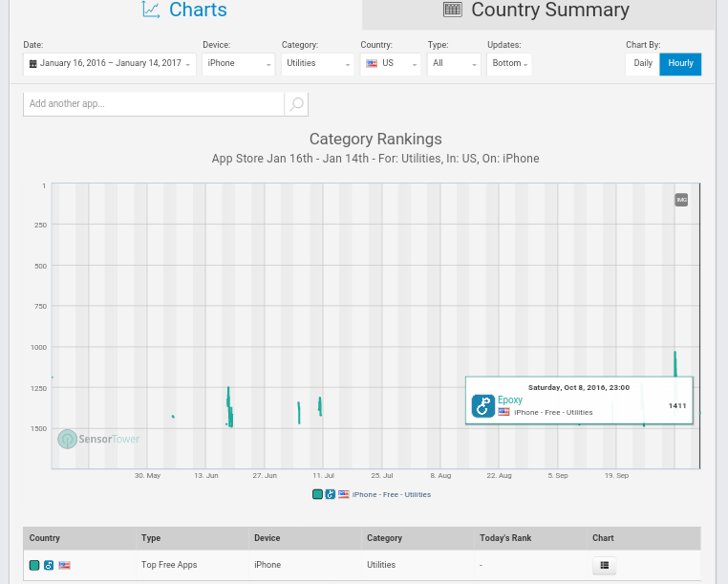Viewport: 728px width, 584px height.
Task: Switch to the Charts tab
Action: coord(184,11)
